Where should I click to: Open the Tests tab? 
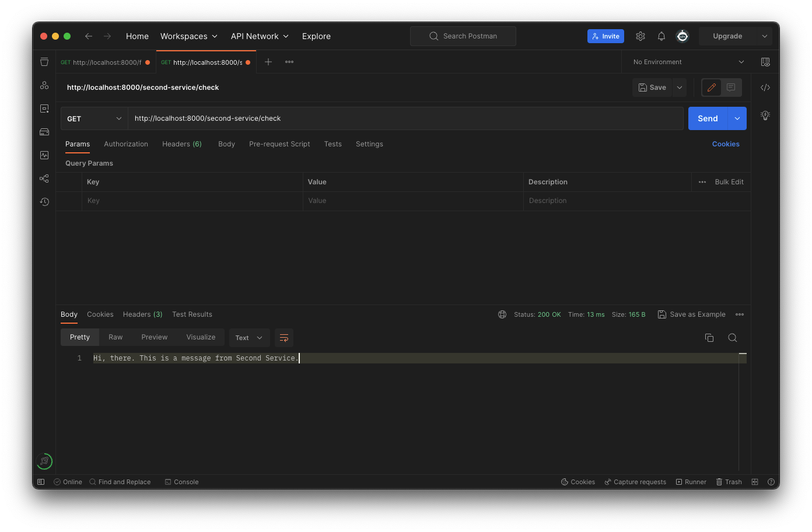click(x=333, y=144)
